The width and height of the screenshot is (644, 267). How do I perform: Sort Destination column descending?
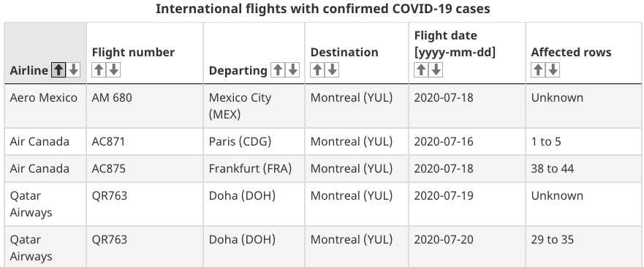point(332,70)
